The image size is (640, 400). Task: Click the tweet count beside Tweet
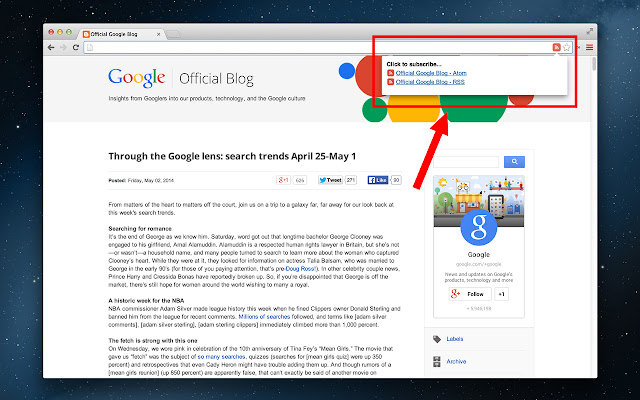coord(351,180)
